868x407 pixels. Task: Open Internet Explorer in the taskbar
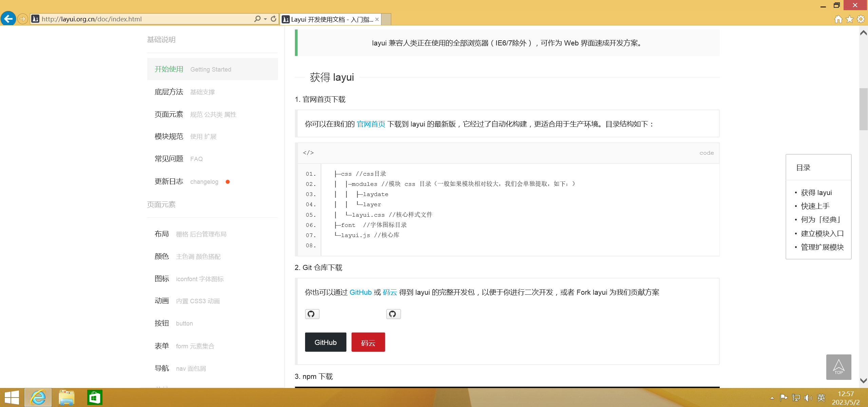coord(38,398)
